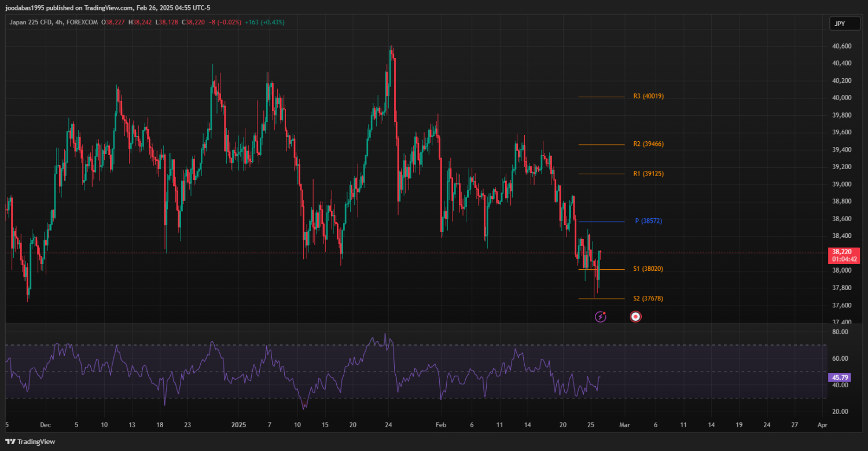Click the purple lightning bolt event icon
The width and height of the screenshot is (868, 451).
coord(601,317)
